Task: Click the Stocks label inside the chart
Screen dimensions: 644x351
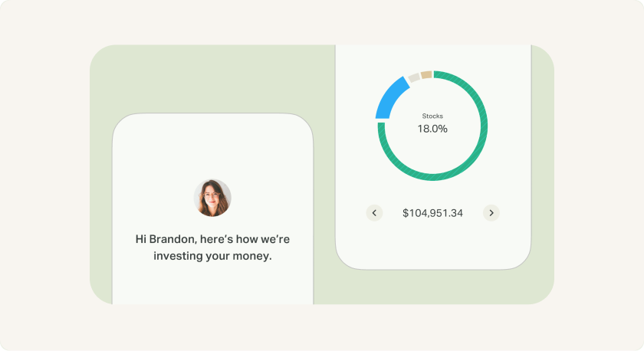Action: tap(432, 116)
